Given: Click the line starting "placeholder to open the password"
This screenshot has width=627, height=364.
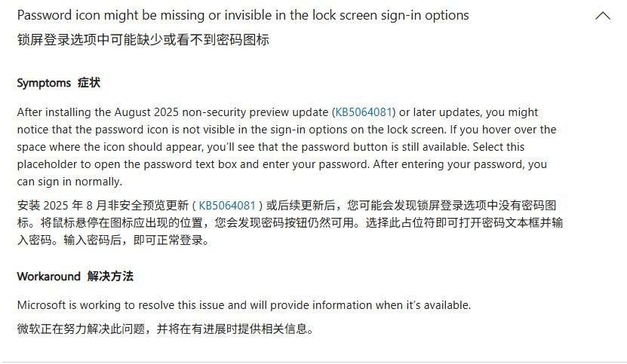Looking at the screenshot, I should tap(151, 164).
